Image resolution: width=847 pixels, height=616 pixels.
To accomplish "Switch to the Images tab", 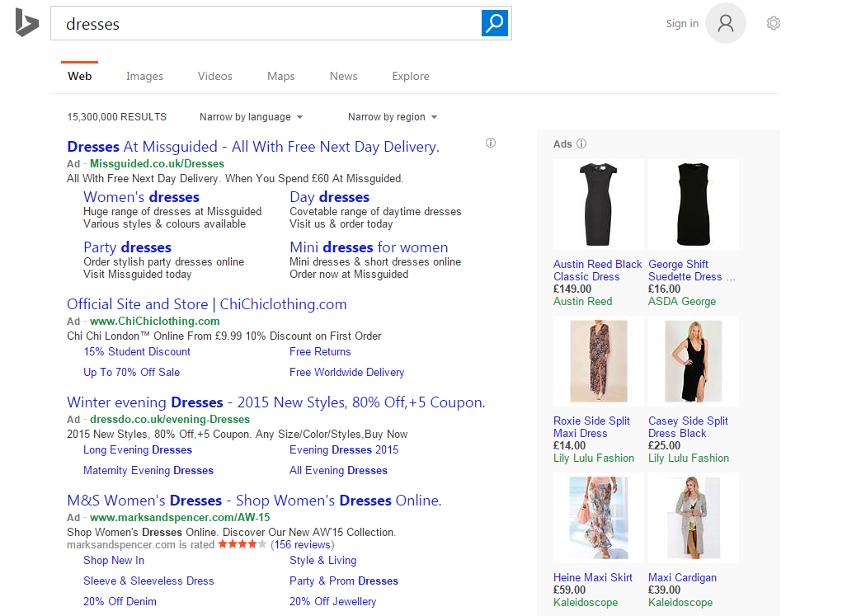I will point(144,76).
